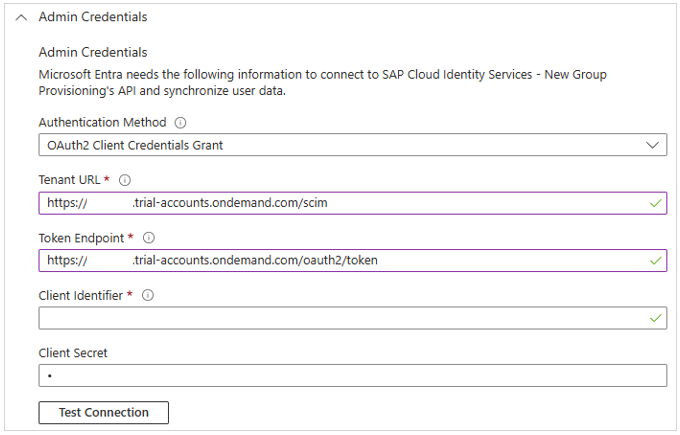The image size is (680, 435).
Task: Open the OAuth2 Client Credentials Grant dropdown
Action: (352, 146)
